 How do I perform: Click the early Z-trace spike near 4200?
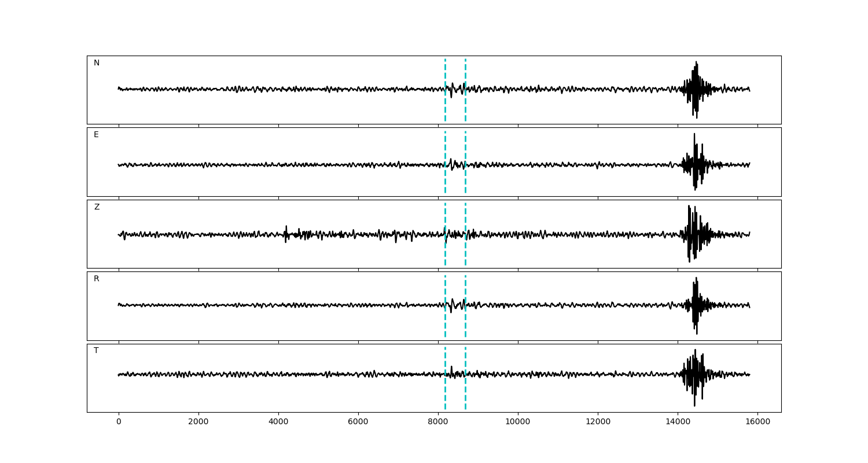(x=286, y=233)
